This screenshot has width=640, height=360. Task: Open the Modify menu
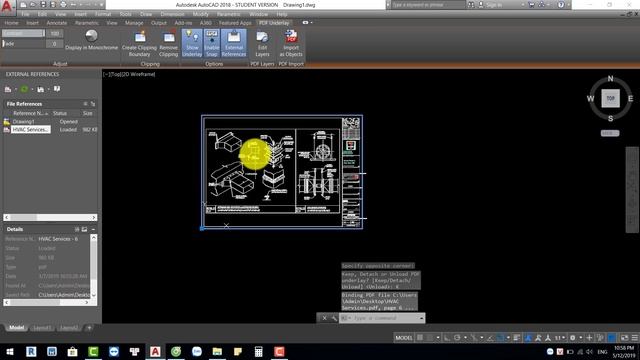[200, 14]
